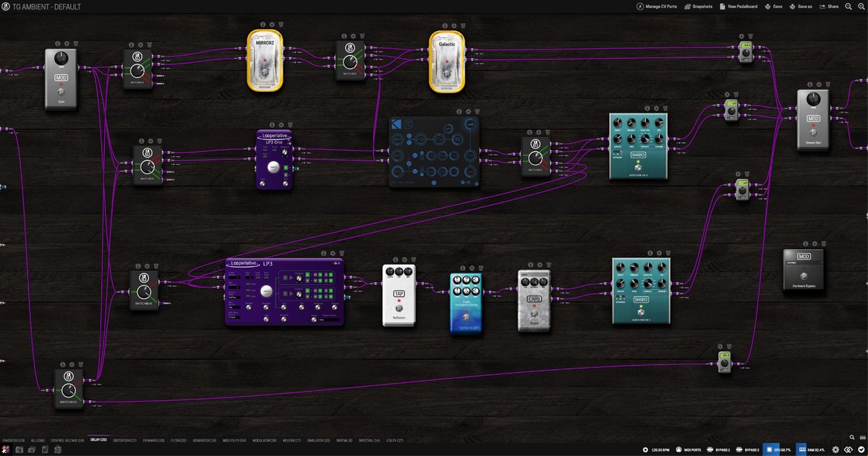Select the FILTER category tab
The width and height of the screenshot is (868, 456).
point(178,440)
